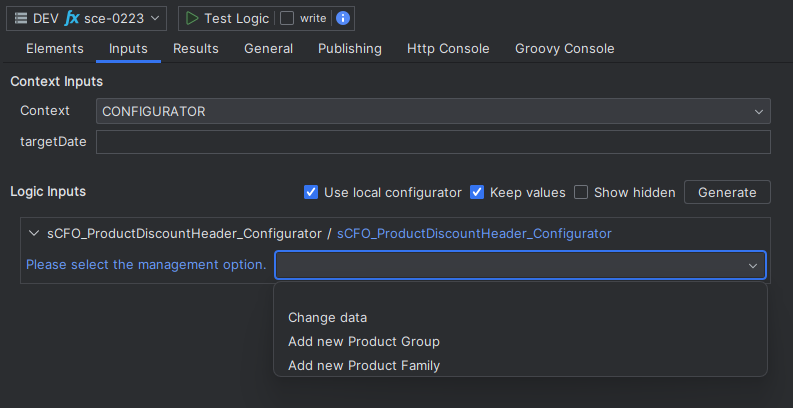Screen dimensions: 793x408
Task: Open the Results tab
Action: (196, 49)
